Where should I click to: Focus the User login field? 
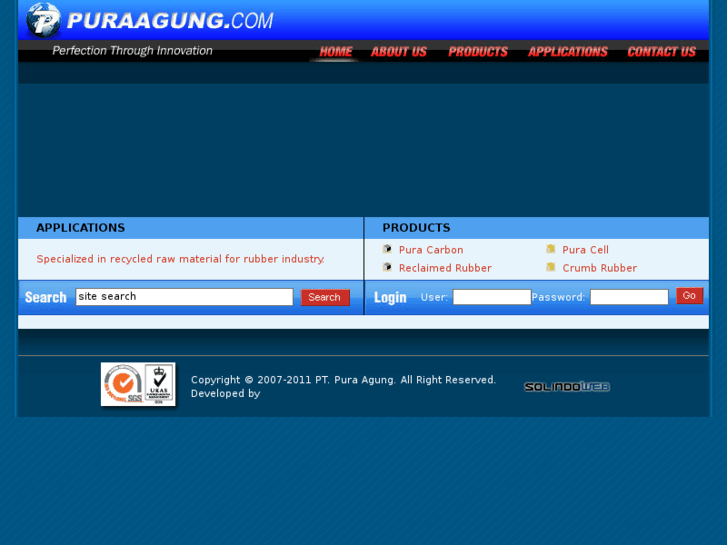(x=492, y=297)
